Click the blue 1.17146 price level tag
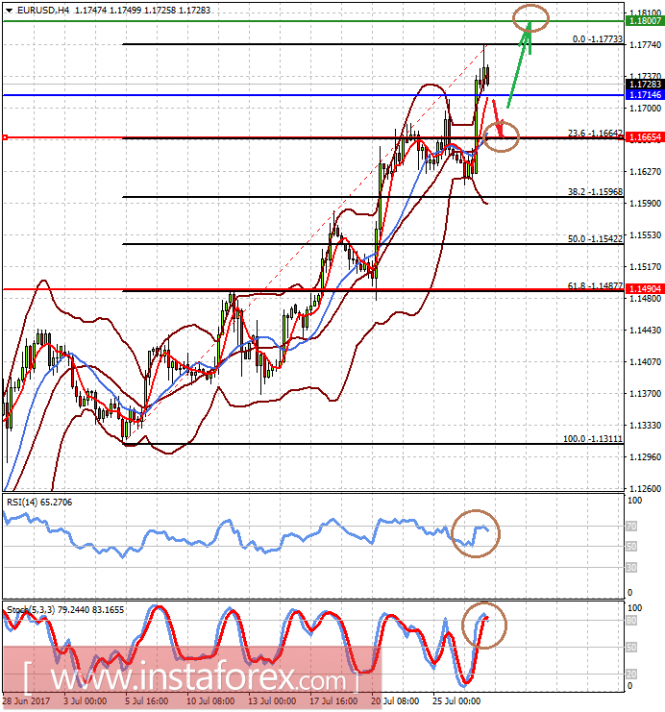 pyautogui.click(x=642, y=95)
